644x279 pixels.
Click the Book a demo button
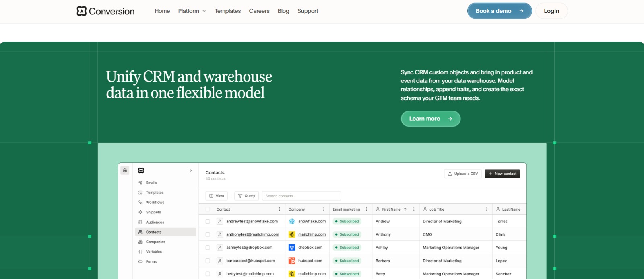[499, 11]
